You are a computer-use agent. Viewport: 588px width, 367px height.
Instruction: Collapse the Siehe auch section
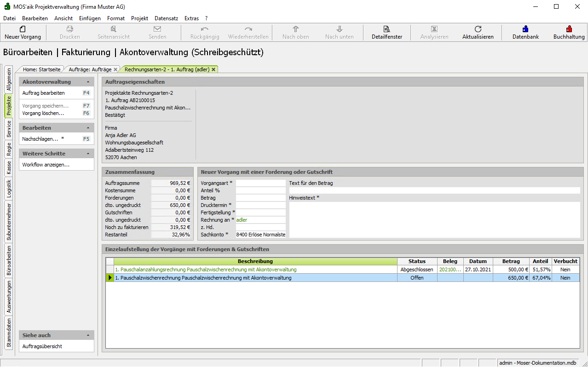pos(88,335)
